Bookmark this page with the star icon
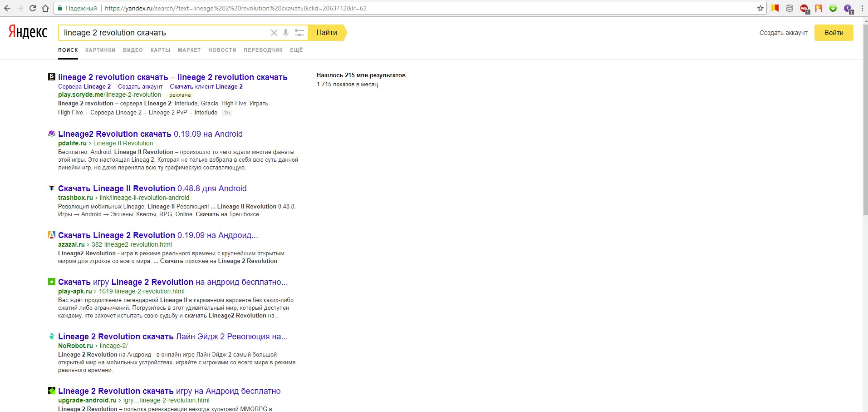 click(x=760, y=8)
